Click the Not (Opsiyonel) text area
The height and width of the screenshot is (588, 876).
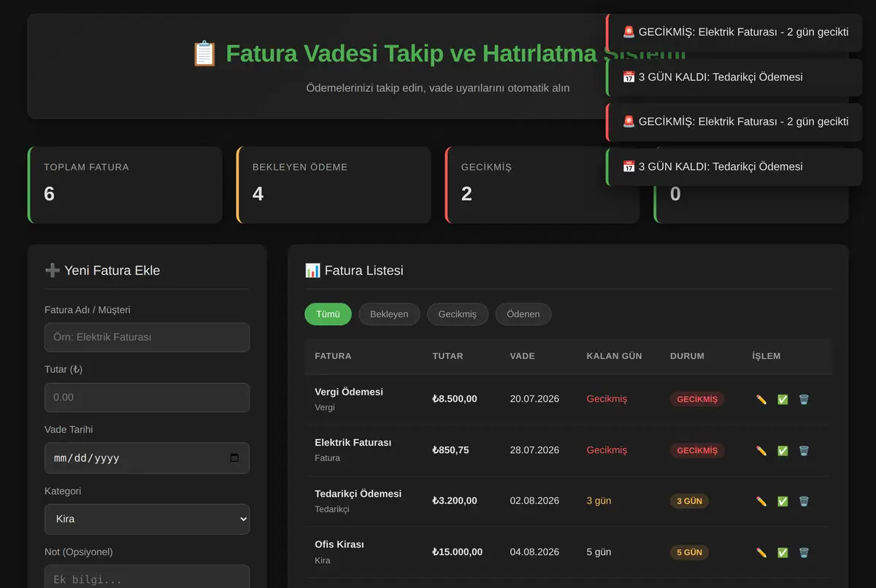147,576
